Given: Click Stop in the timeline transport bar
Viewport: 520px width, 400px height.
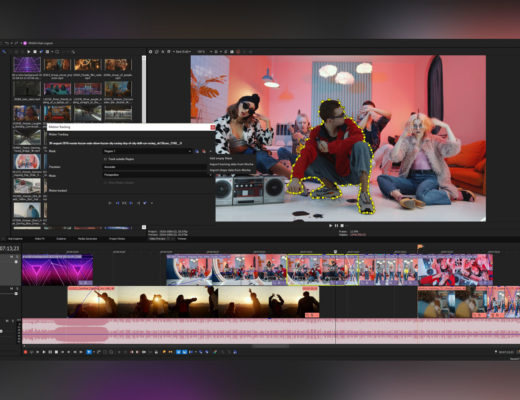Looking at the screenshot, I should click(x=56, y=352).
